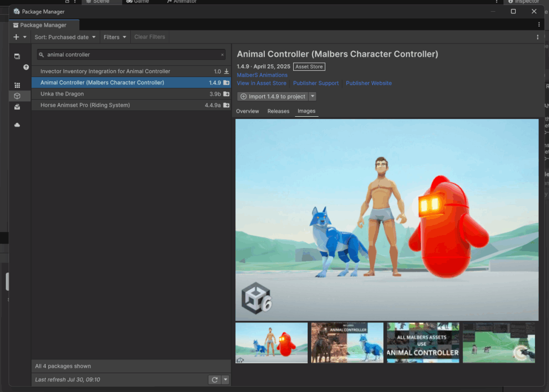Click import icon on the Horse Animset Pro row
Screen dimensions: 549x392
click(226, 105)
